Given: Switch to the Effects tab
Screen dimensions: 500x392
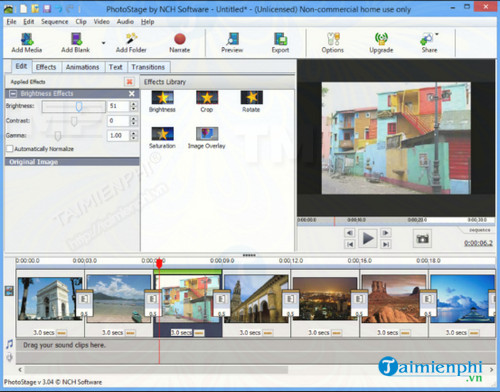Looking at the screenshot, I should (x=46, y=67).
